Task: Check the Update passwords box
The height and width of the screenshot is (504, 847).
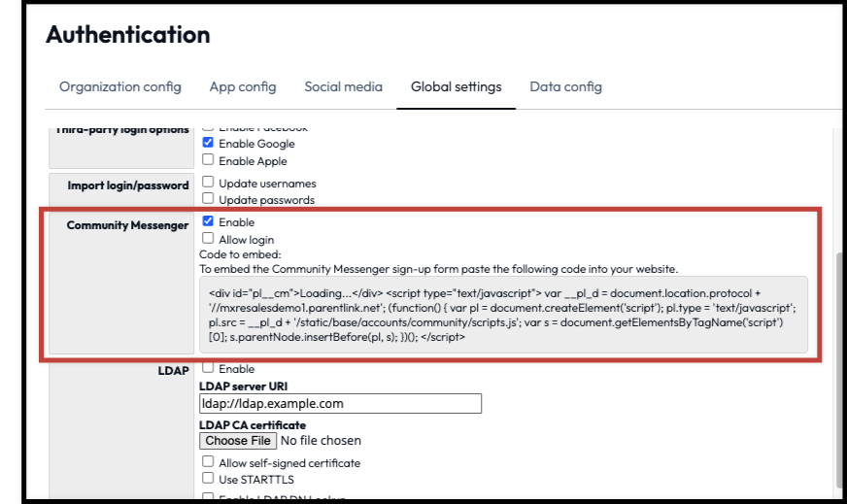Action: coord(208,199)
